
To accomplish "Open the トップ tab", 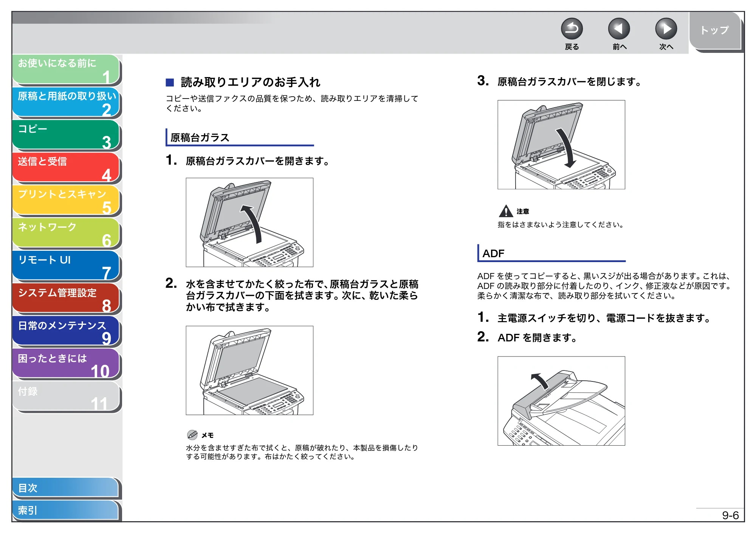I will tap(715, 31).
